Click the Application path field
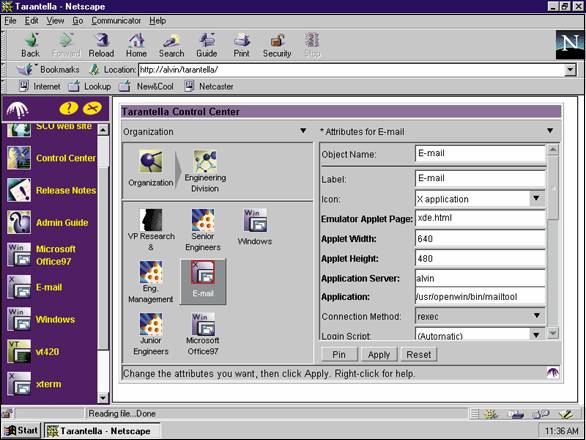Screen dimensions: 586x440 480,296
